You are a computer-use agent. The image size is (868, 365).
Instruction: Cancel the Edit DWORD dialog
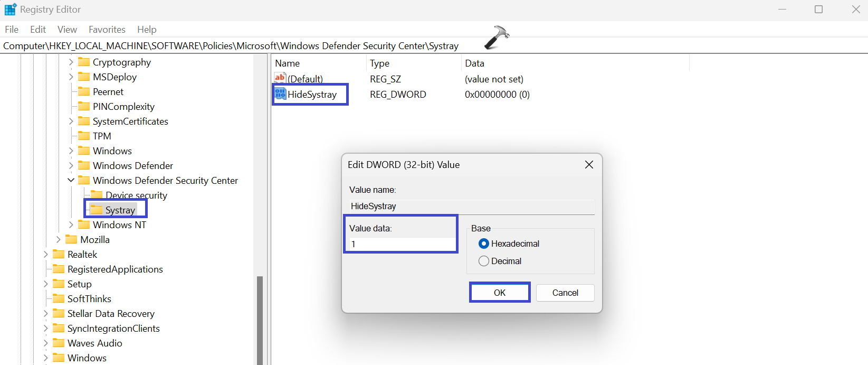click(565, 293)
